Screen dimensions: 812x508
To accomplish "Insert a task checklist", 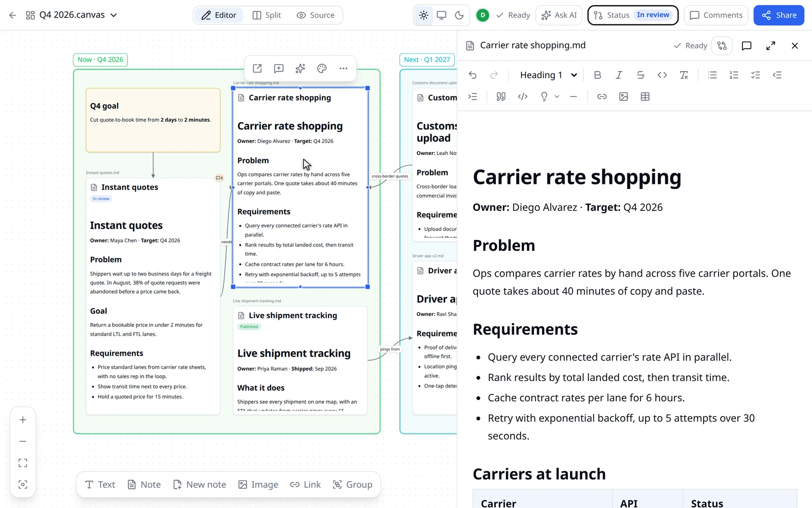I will point(756,75).
